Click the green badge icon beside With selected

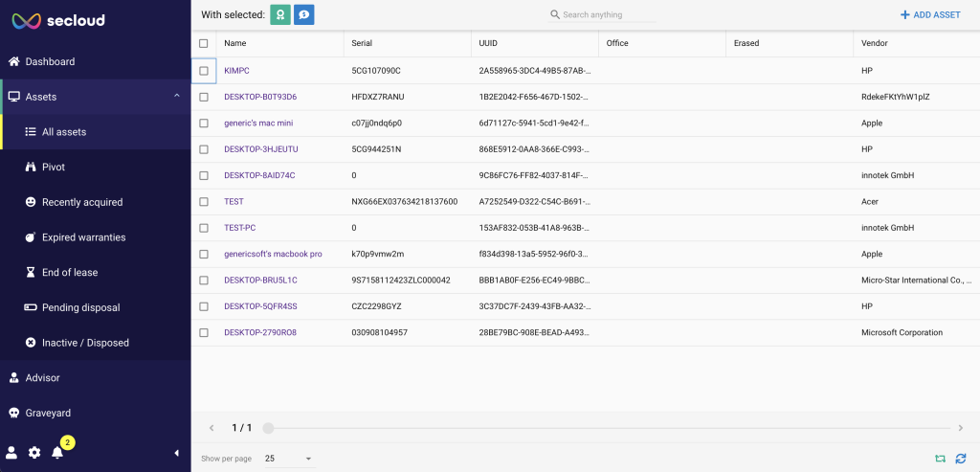tap(280, 15)
